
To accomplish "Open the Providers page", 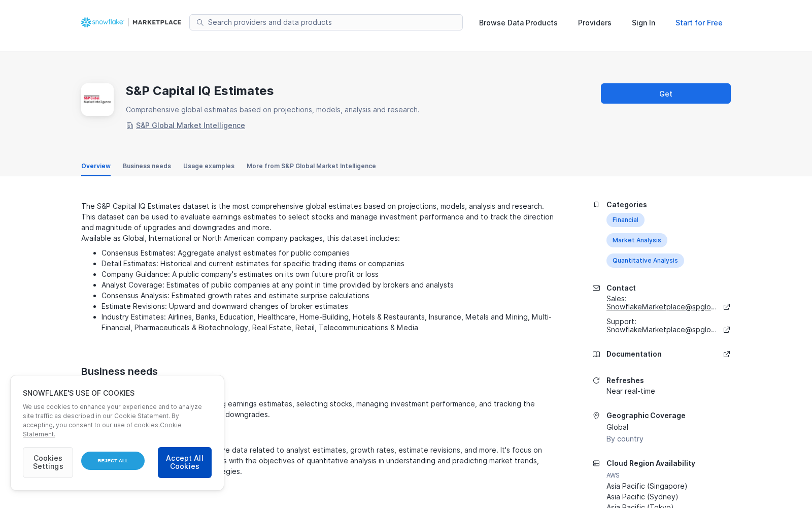I will coord(595,23).
